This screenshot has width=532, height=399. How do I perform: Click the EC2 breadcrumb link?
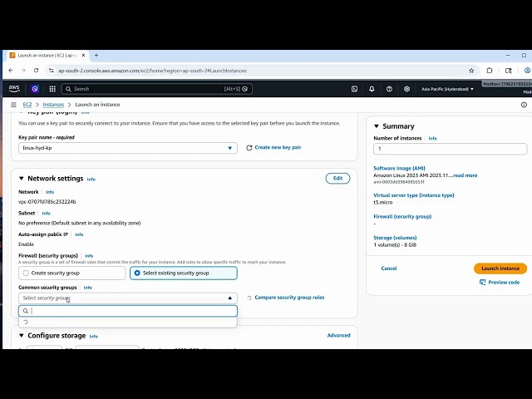point(27,105)
